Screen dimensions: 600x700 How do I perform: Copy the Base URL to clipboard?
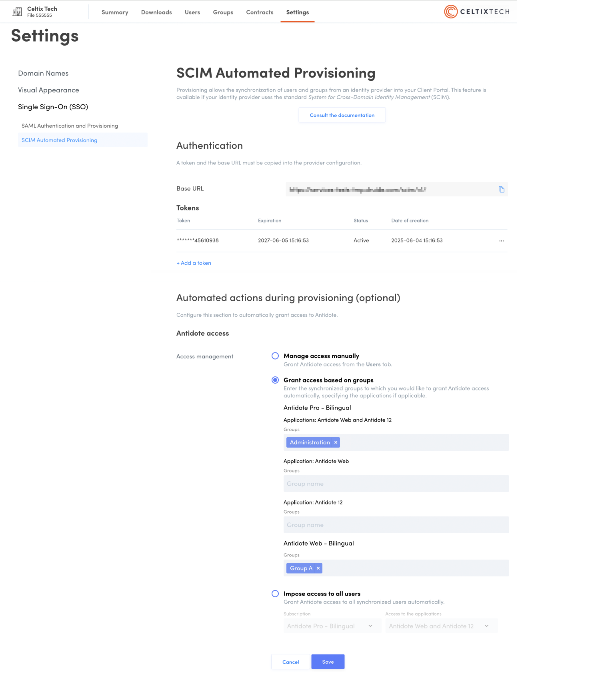tap(502, 190)
